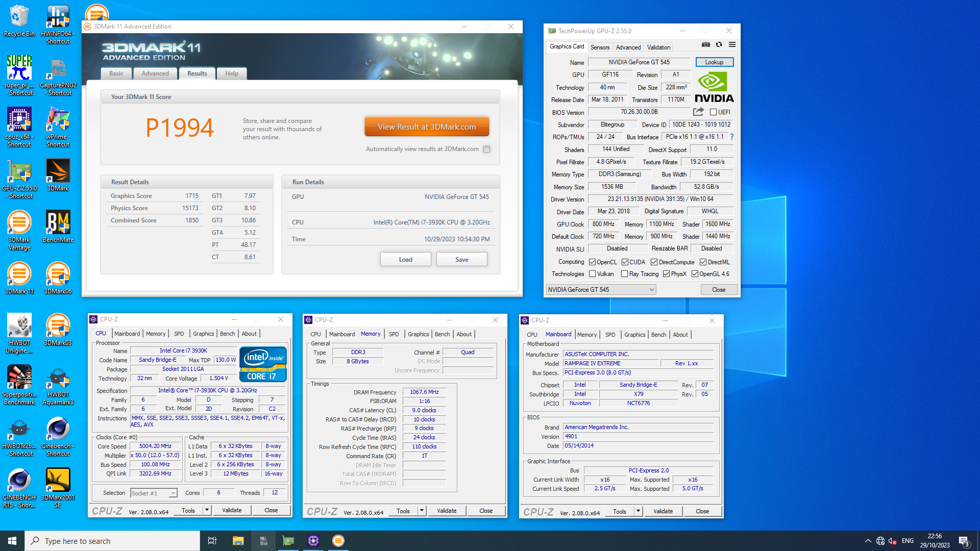Click the Intel Core i7 logo in CPU-Z
Viewport: 980px width, 551px height.
pos(263,364)
